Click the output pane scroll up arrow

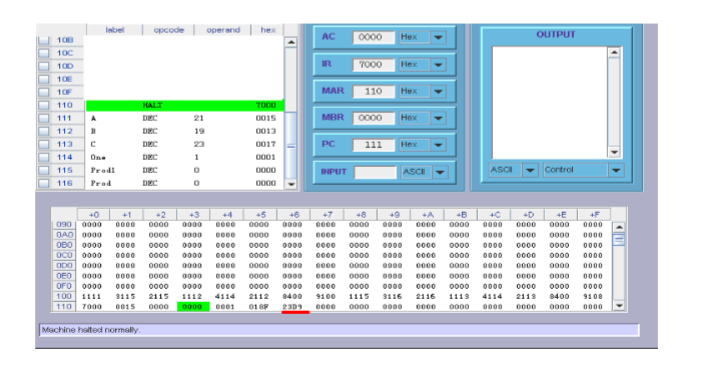pos(614,52)
